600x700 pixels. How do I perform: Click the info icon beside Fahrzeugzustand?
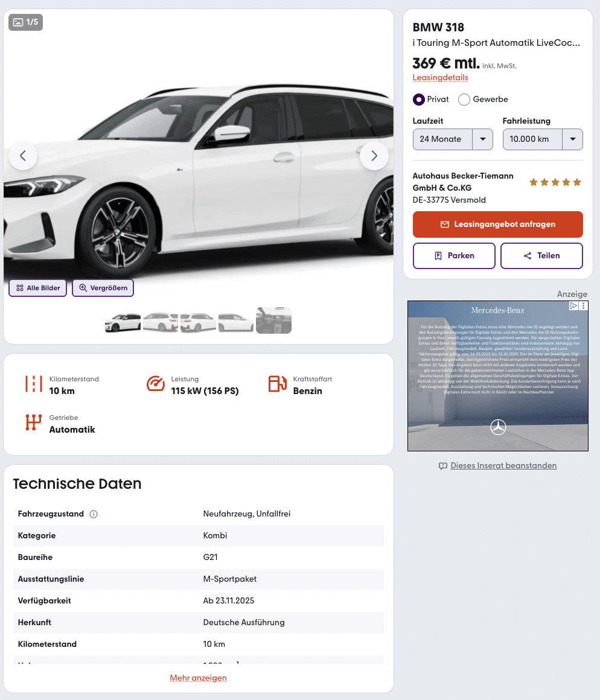tap(94, 514)
